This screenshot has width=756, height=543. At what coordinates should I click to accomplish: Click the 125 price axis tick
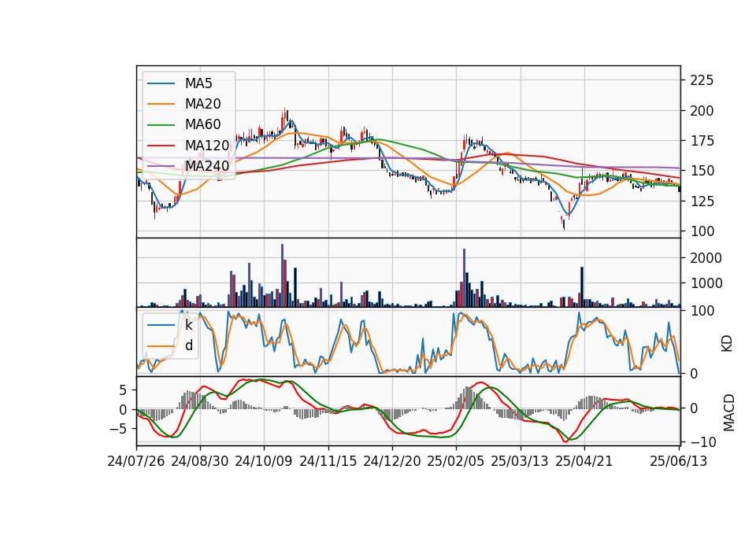point(702,201)
